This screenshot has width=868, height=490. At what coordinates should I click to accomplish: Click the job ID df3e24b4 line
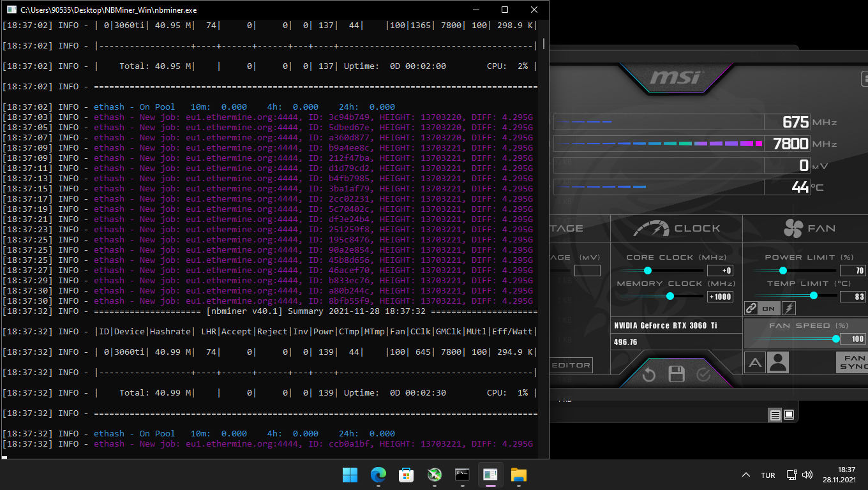267,219
